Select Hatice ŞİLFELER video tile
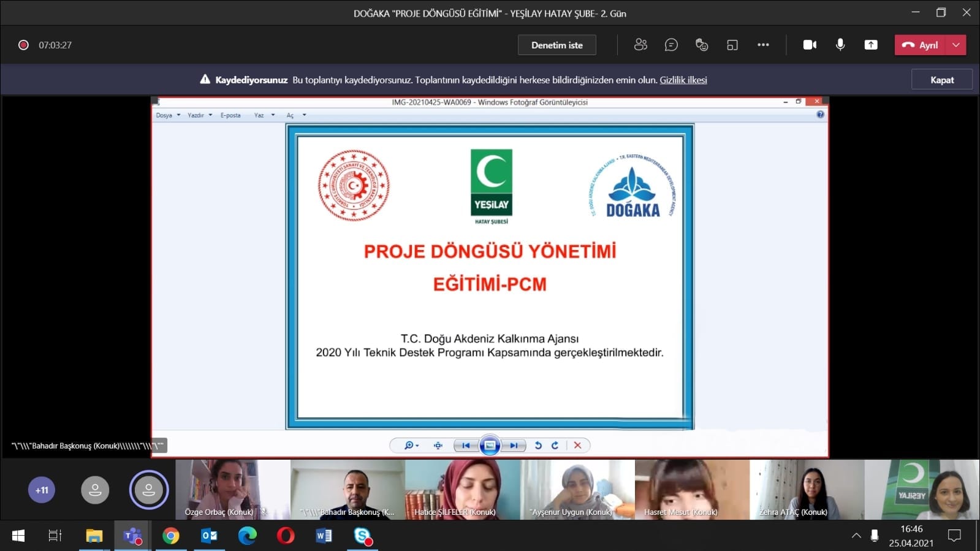 click(463, 489)
